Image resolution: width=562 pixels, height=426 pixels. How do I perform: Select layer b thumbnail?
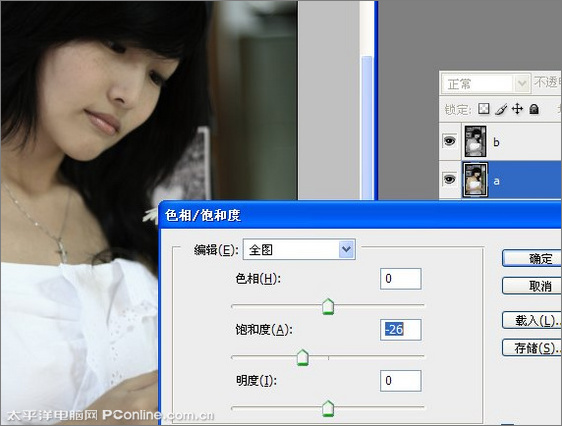pos(475,141)
